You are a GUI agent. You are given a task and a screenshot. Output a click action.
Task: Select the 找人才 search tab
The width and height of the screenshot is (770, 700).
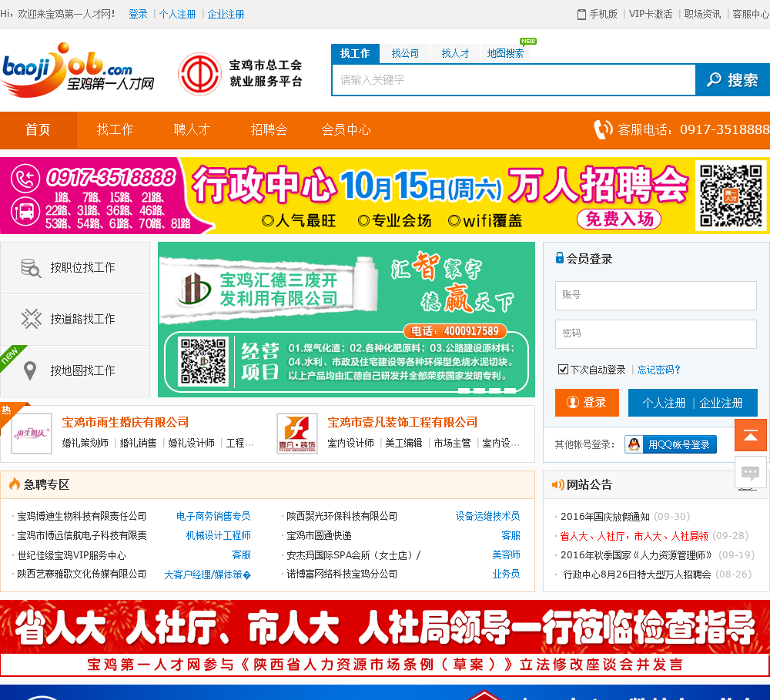tap(455, 54)
